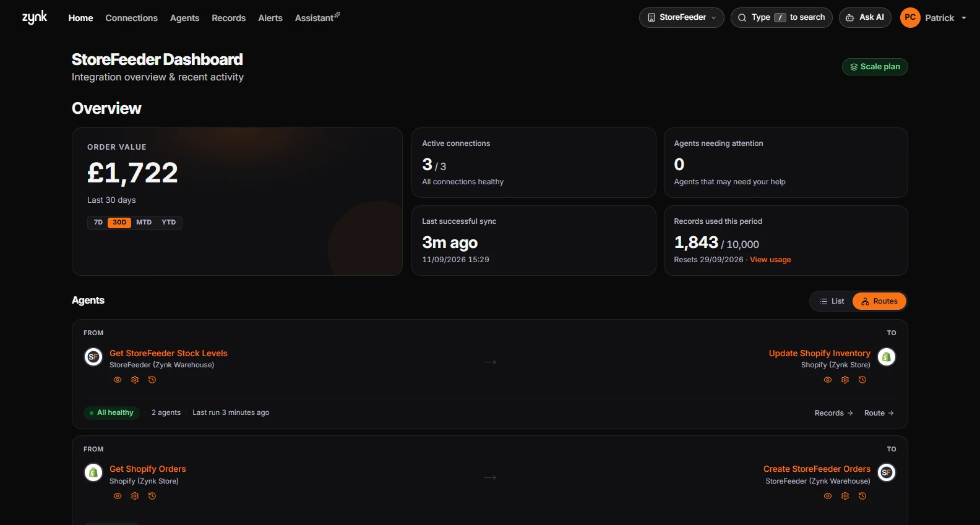The image size is (980, 525).
Task: Click Shopify logo beside Update Shopify Inventory
Action: tap(887, 357)
